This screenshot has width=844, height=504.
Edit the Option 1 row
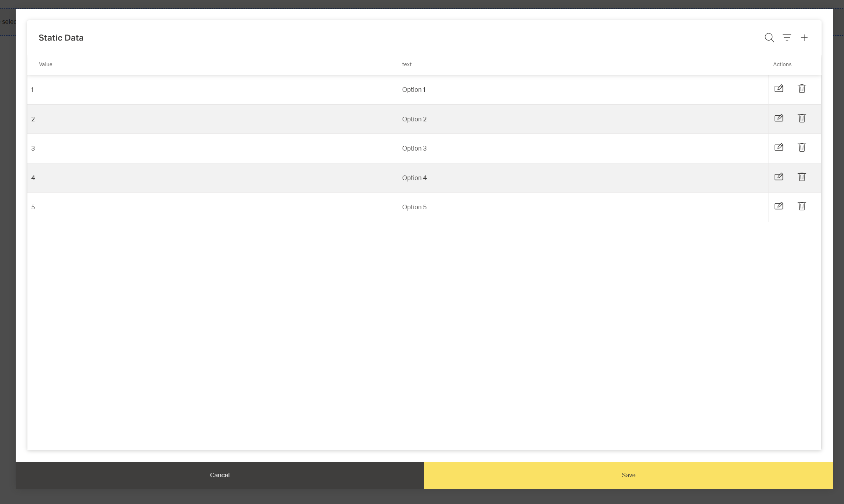point(779,89)
